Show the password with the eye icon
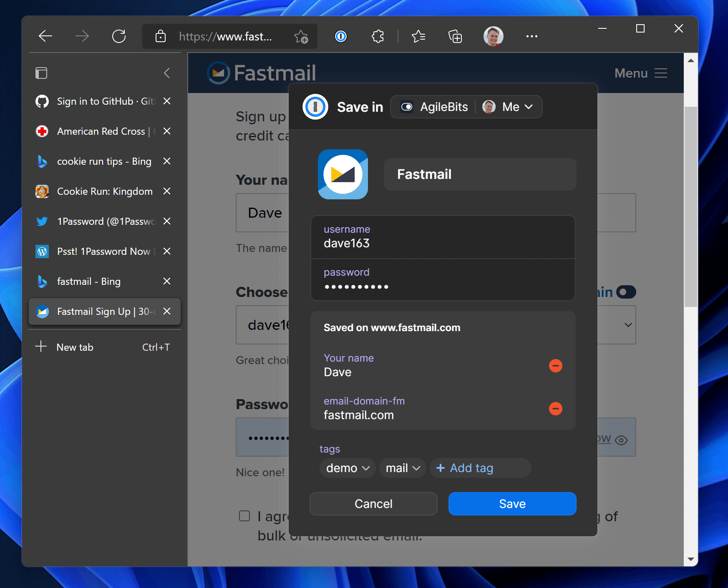 622,439
